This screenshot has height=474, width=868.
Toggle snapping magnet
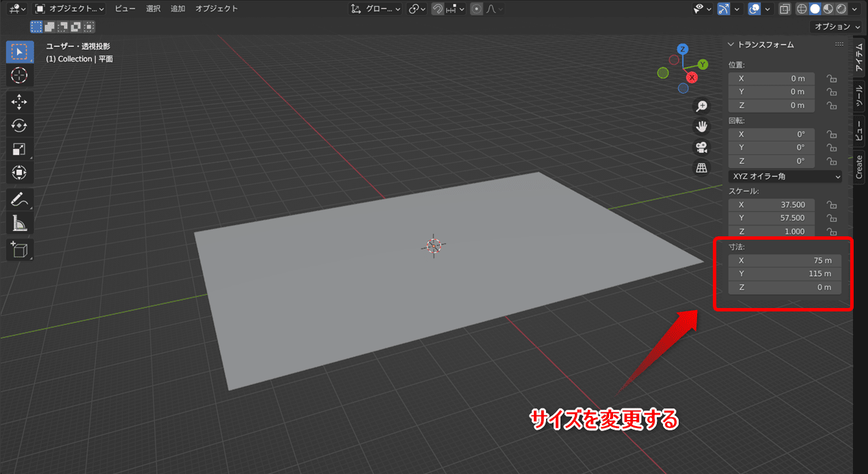(437, 9)
